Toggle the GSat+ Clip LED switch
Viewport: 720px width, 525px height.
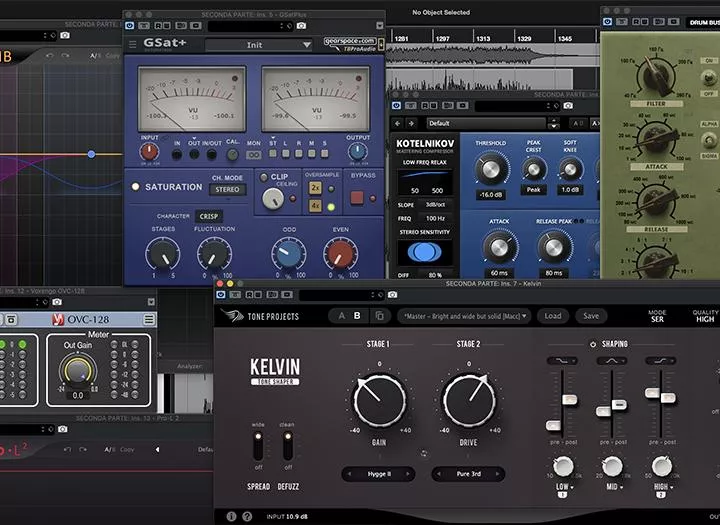click(264, 177)
